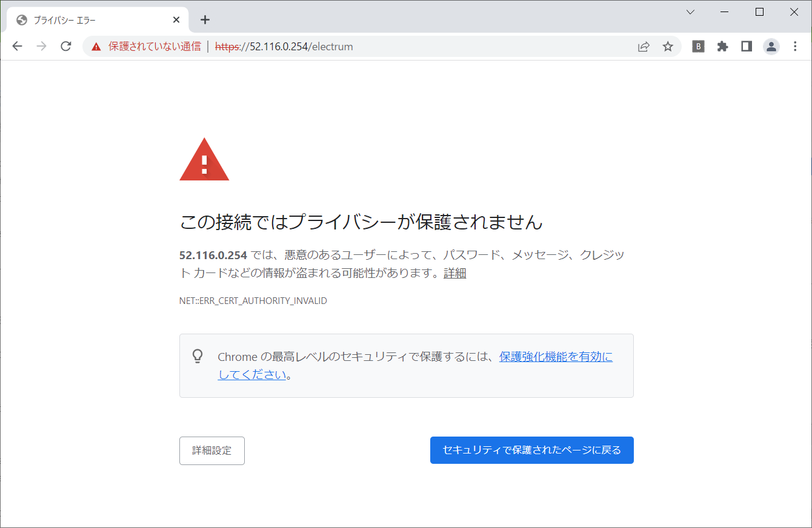Click セキュリティで保護されたページに戻る button
The height and width of the screenshot is (528, 812).
(x=532, y=450)
